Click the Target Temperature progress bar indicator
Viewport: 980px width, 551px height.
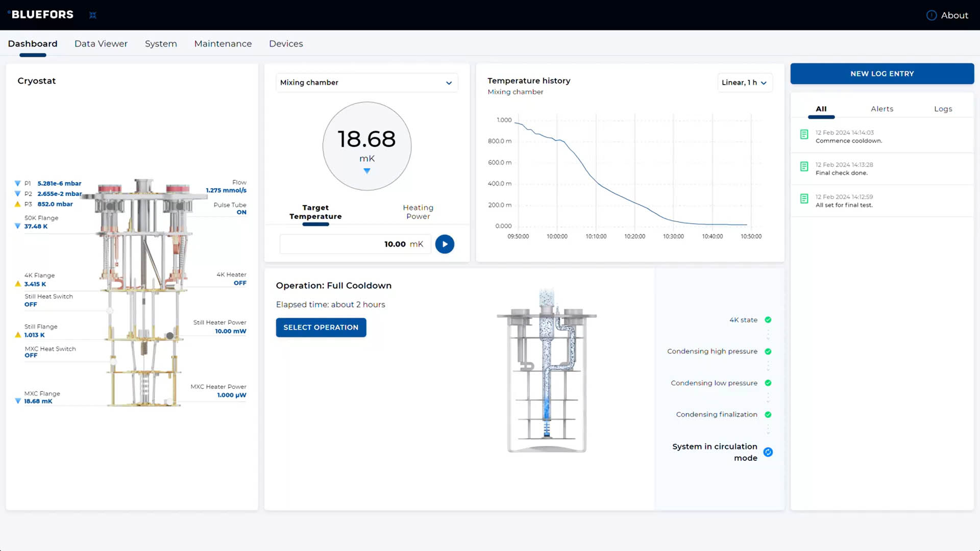(x=315, y=224)
